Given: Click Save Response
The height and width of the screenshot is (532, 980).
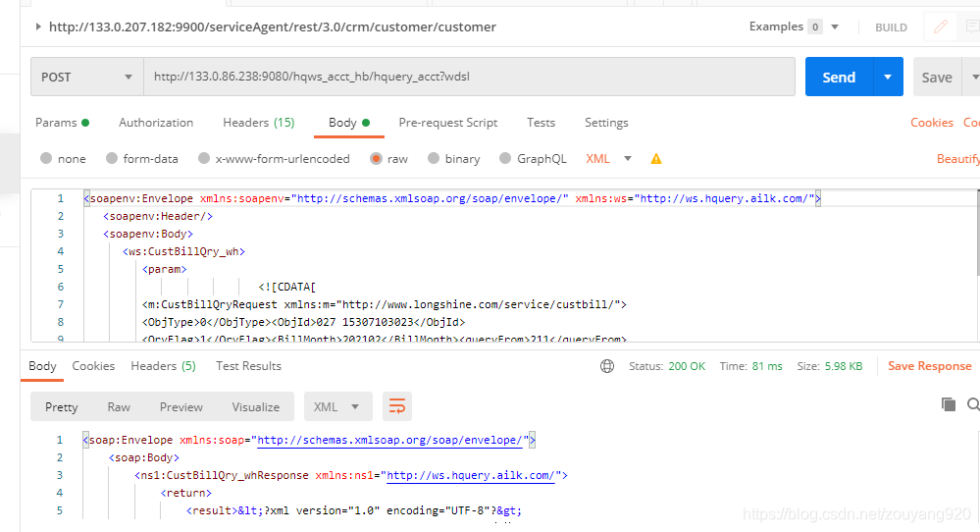Looking at the screenshot, I should coord(929,366).
